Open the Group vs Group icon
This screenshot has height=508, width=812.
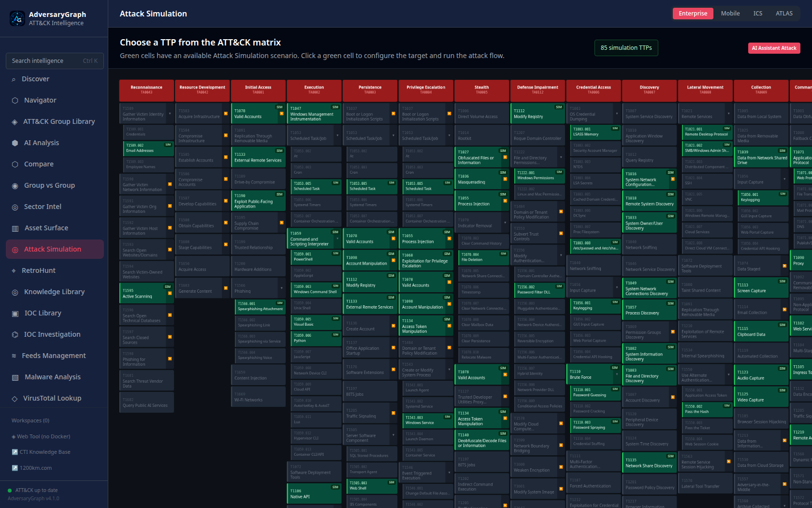point(15,186)
